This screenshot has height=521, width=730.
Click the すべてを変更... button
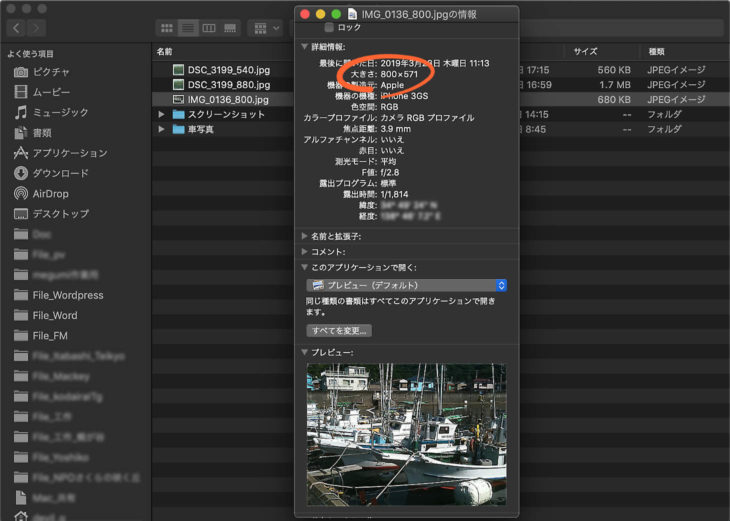click(339, 330)
